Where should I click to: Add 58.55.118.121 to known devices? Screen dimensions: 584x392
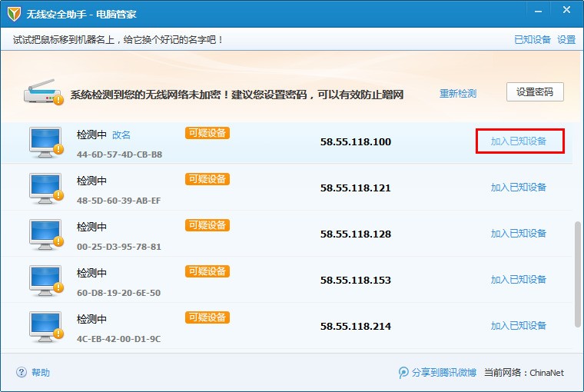tap(519, 188)
